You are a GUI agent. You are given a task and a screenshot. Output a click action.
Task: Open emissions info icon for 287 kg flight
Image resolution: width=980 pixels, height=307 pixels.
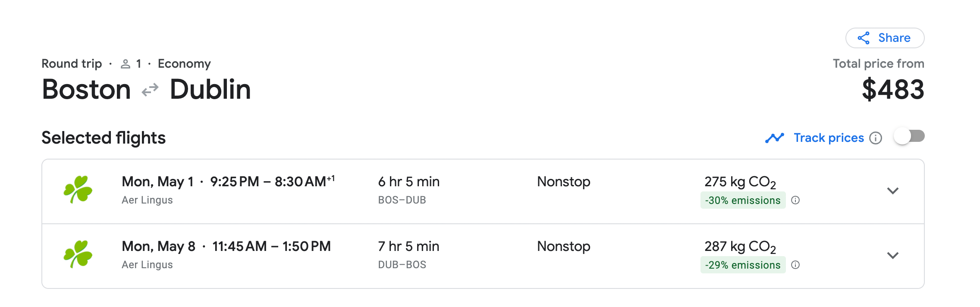(x=795, y=265)
